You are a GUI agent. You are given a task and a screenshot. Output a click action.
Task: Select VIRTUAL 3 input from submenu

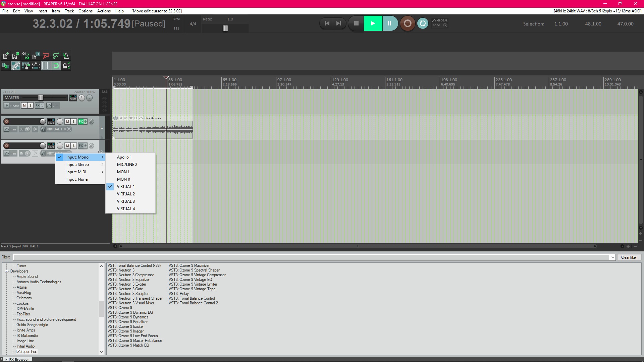126,201
